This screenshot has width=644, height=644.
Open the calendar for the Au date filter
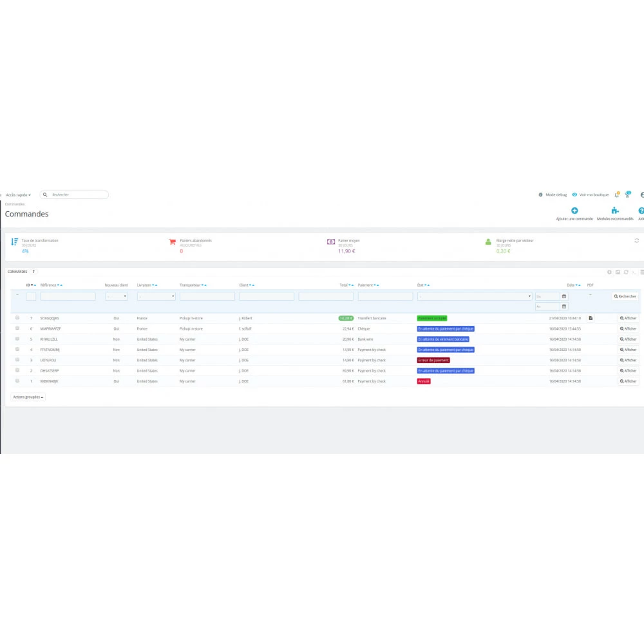pos(564,307)
